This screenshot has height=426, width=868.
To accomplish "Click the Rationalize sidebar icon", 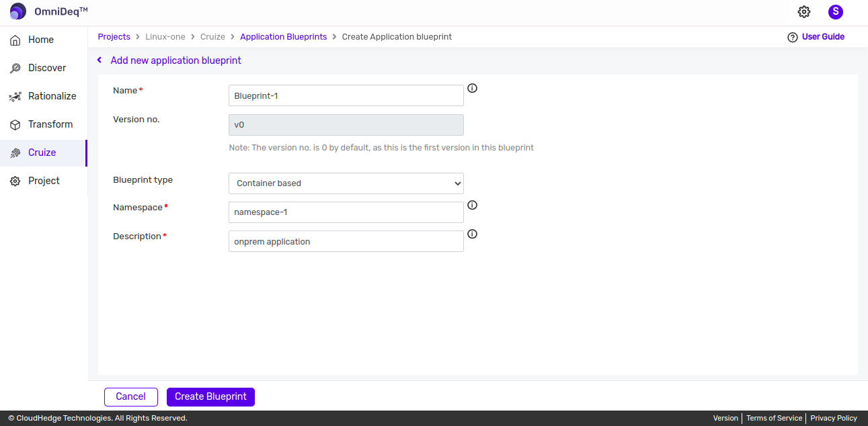I will (x=15, y=96).
